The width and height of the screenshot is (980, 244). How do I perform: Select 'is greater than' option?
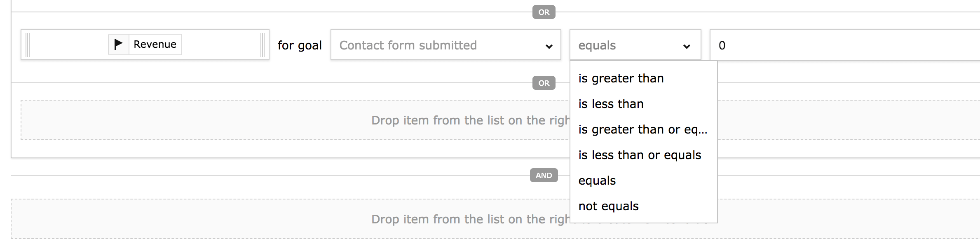click(x=621, y=78)
